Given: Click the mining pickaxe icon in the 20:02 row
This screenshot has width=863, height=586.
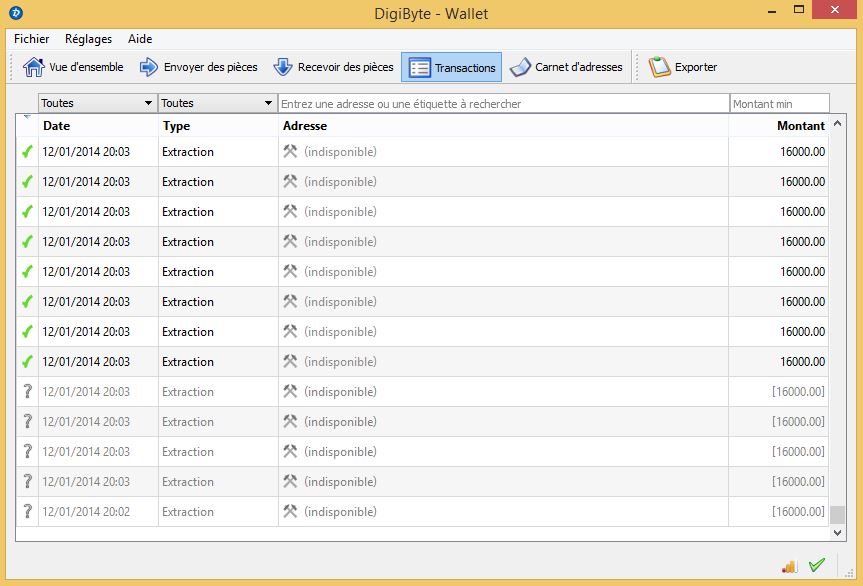Looking at the screenshot, I should [290, 511].
